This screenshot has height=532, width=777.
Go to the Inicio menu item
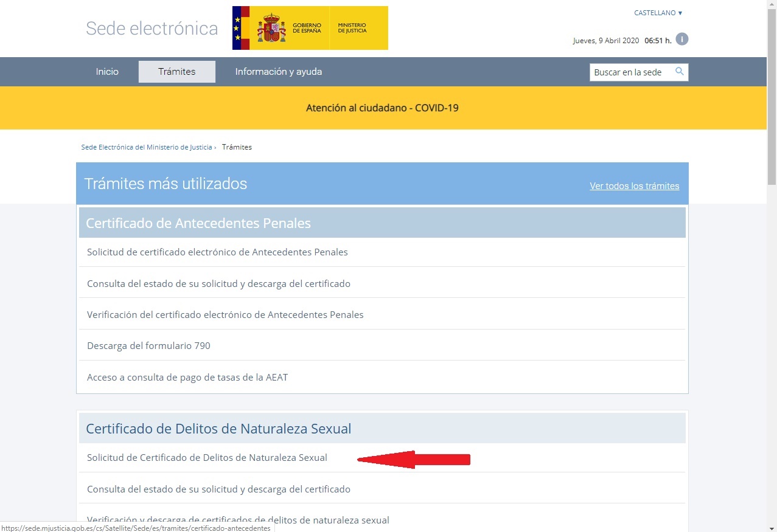tap(107, 72)
